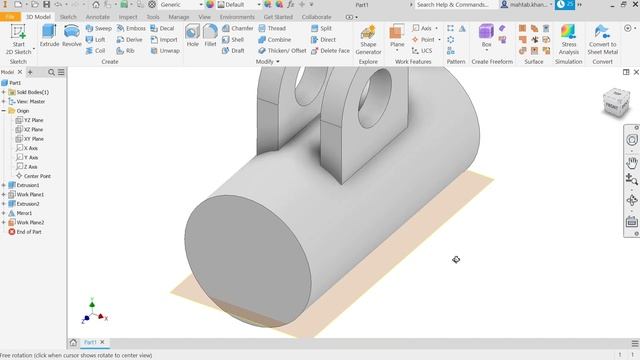
Task: Activate the Emboss tool
Action: 131,28
